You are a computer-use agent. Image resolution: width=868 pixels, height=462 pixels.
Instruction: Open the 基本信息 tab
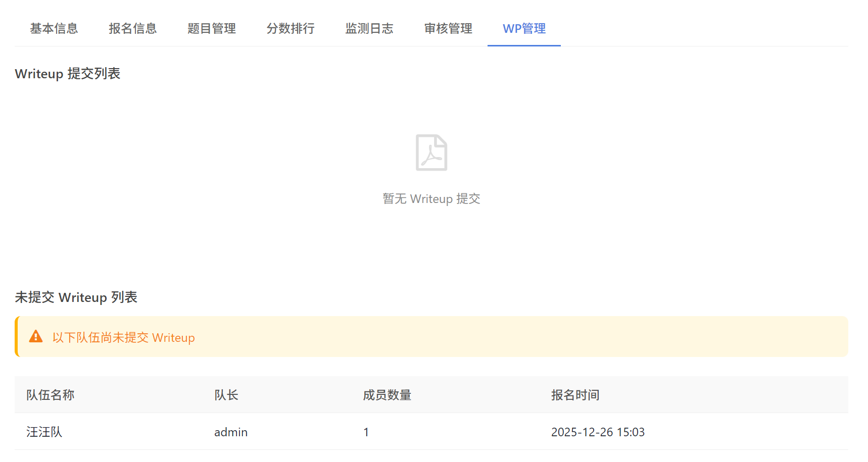point(54,29)
